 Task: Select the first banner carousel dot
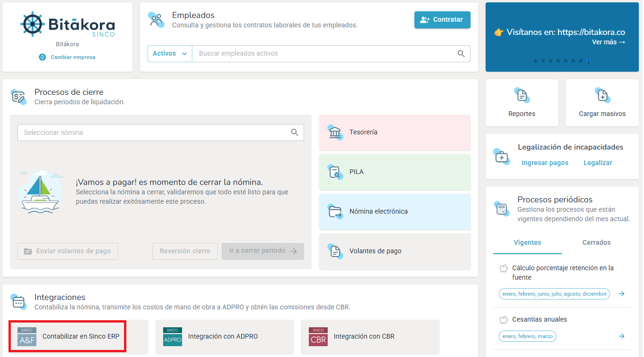click(535, 61)
